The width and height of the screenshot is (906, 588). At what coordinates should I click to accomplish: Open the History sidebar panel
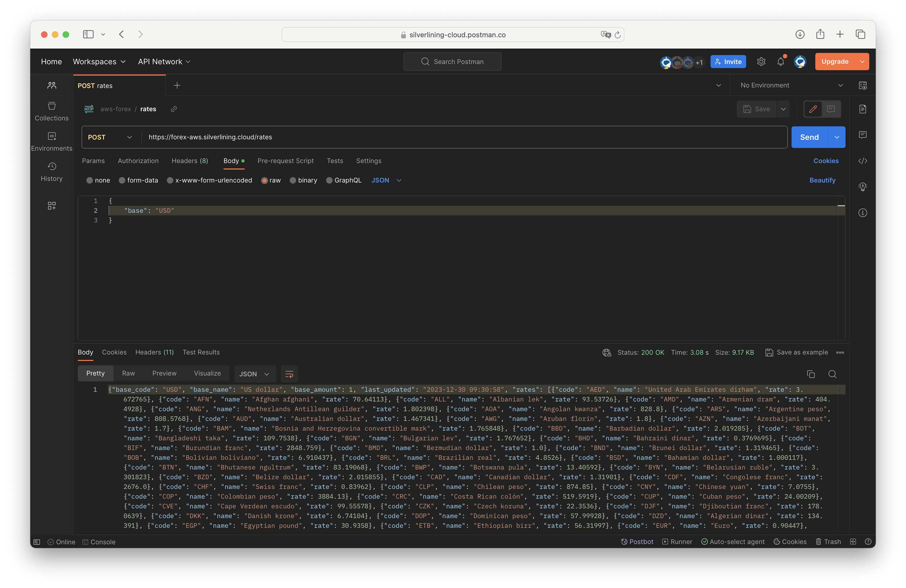(x=51, y=172)
